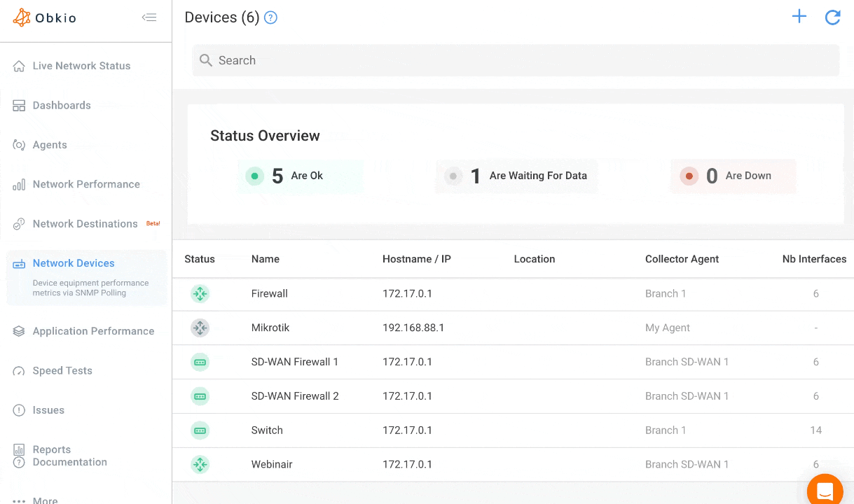Open the Speed Tests page

(x=62, y=371)
